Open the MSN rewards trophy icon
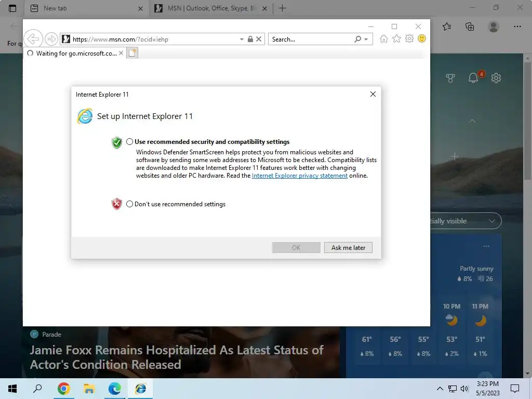 [x=450, y=78]
